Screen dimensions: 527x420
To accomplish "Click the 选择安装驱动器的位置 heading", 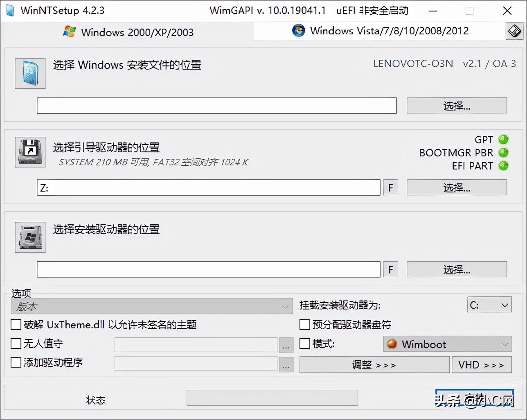I will pos(106,229).
